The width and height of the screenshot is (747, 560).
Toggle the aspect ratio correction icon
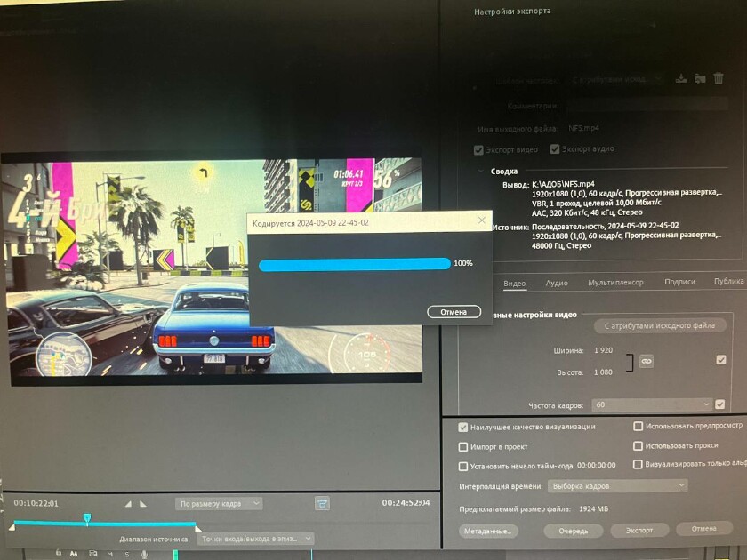point(322,503)
